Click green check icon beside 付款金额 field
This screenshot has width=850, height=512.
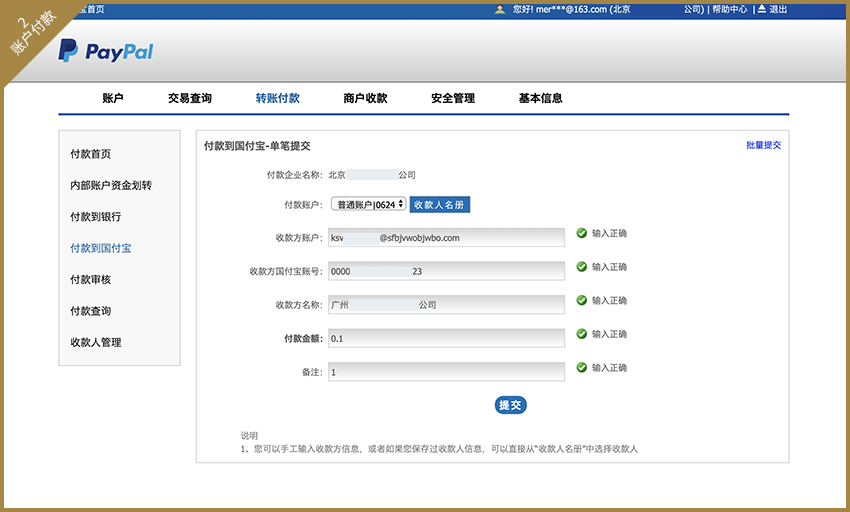582,334
